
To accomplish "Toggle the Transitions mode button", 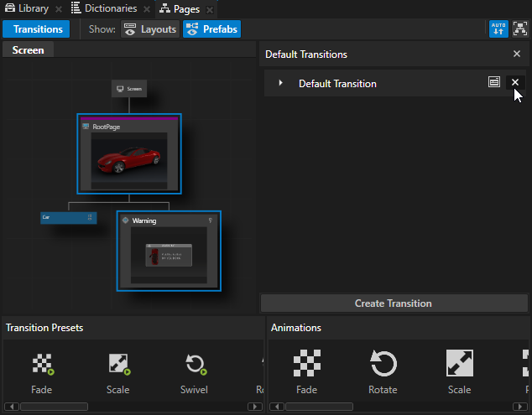I will tap(37, 29).
